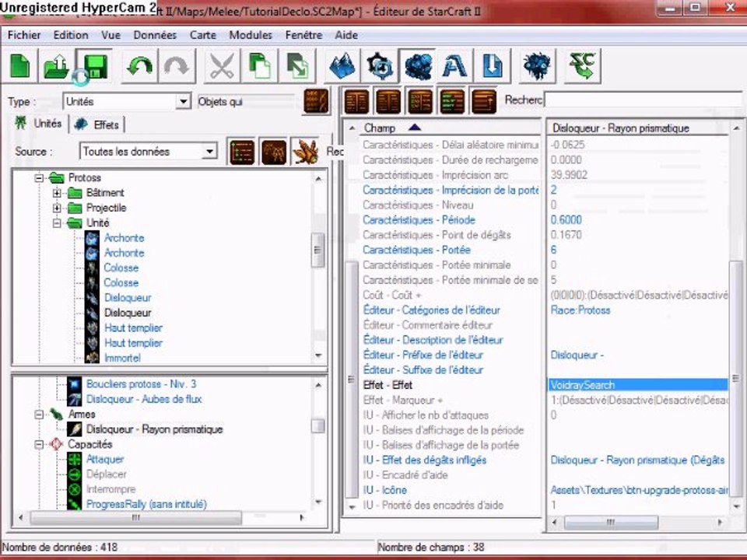Switch to the Unités tab
Screen dimensions: 747x560
(39, 124)
